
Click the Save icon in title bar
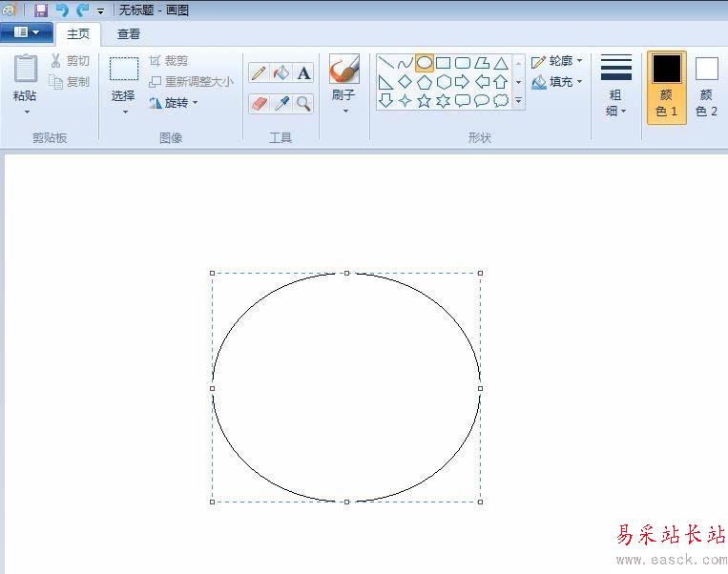click(x=41, y=10)
